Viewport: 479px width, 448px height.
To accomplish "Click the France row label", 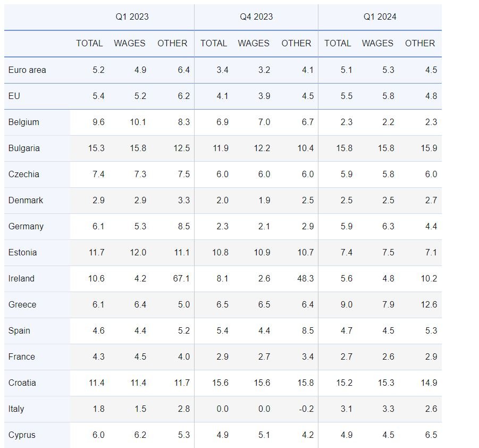I will click(x=21, y=356).
